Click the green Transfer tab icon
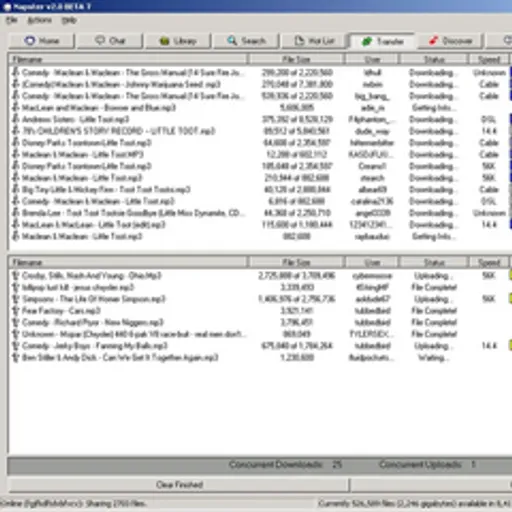The width and height of the screenshot is (512, 512). (367, 41)
